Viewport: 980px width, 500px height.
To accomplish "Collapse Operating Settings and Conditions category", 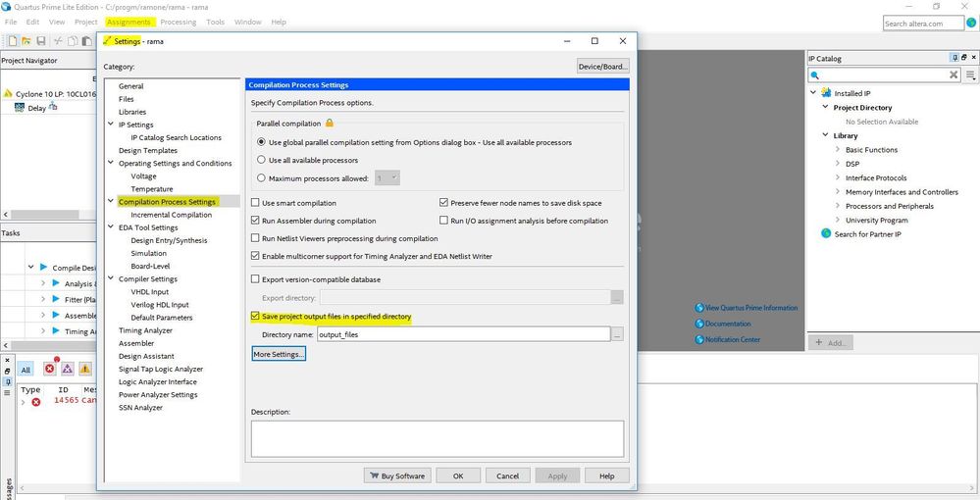I will pos(111,163).
